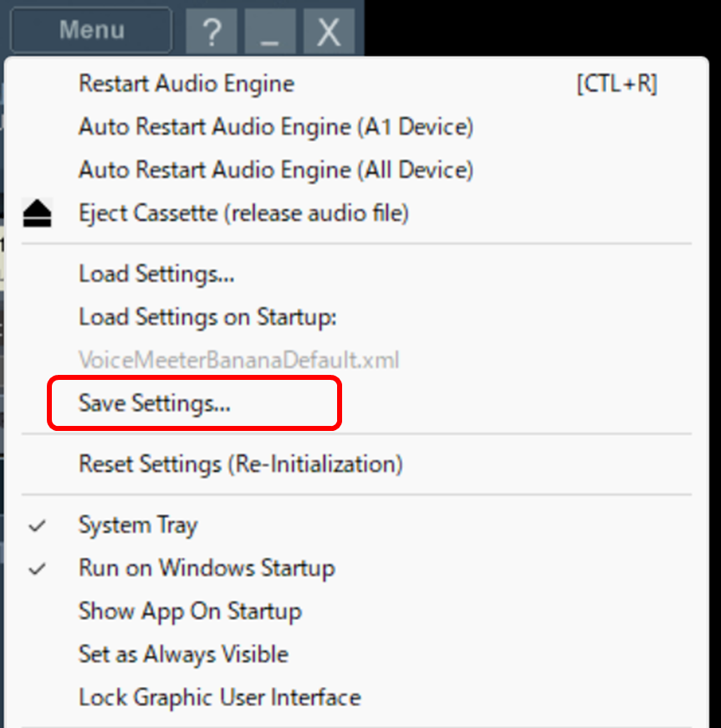Click the System Tray checkmark icon
The height and width of the screenshot is (728, 721).
pyautogui.click(x=38, y=526)
